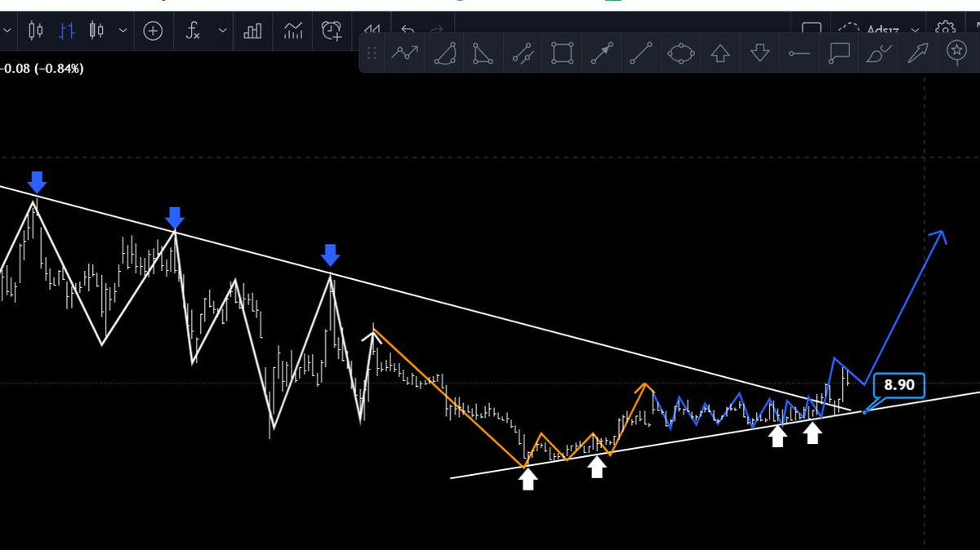The image size is (980, 550).
Task: Switch chart type to candlesticks
Action: point(35,31)
